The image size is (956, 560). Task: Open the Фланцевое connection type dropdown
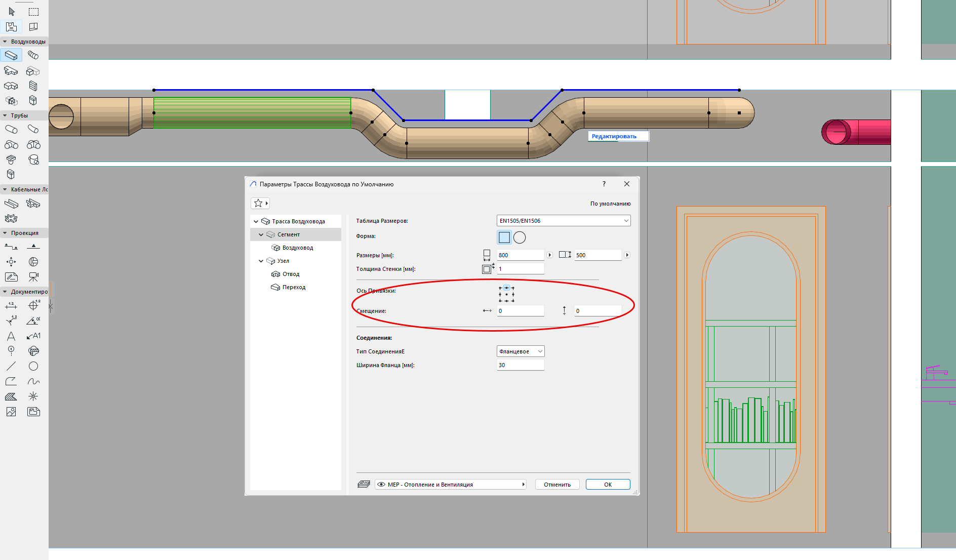coord(520,351)
